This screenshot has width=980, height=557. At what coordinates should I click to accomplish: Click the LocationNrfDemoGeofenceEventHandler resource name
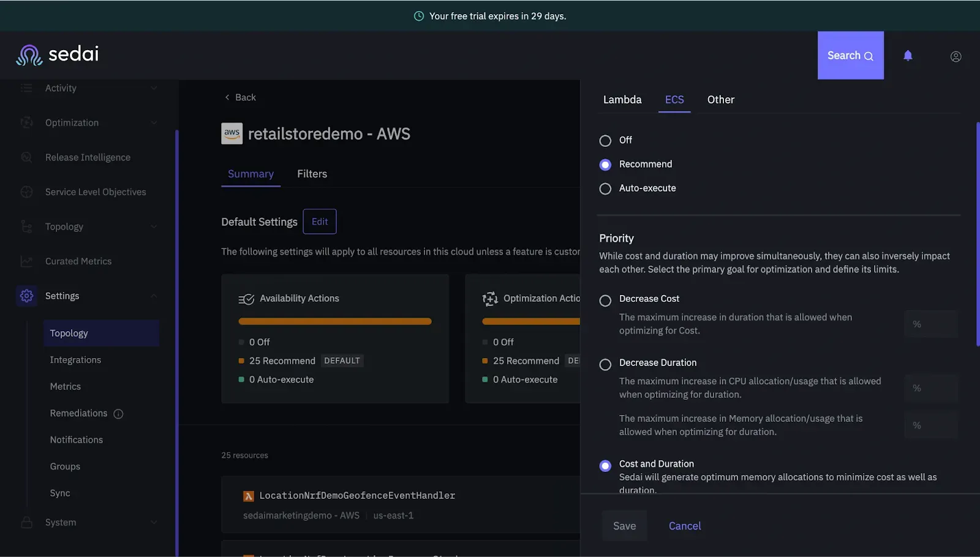[357, 495]
